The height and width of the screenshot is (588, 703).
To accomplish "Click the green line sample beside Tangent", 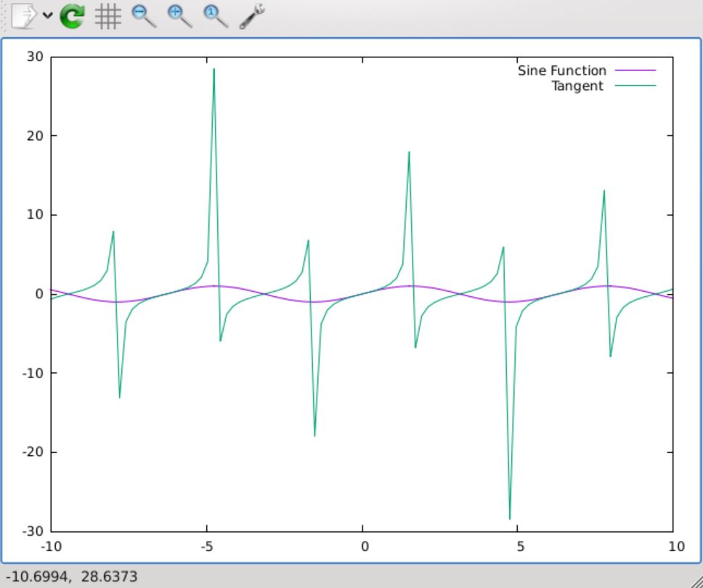I will [x=635, y=86].
